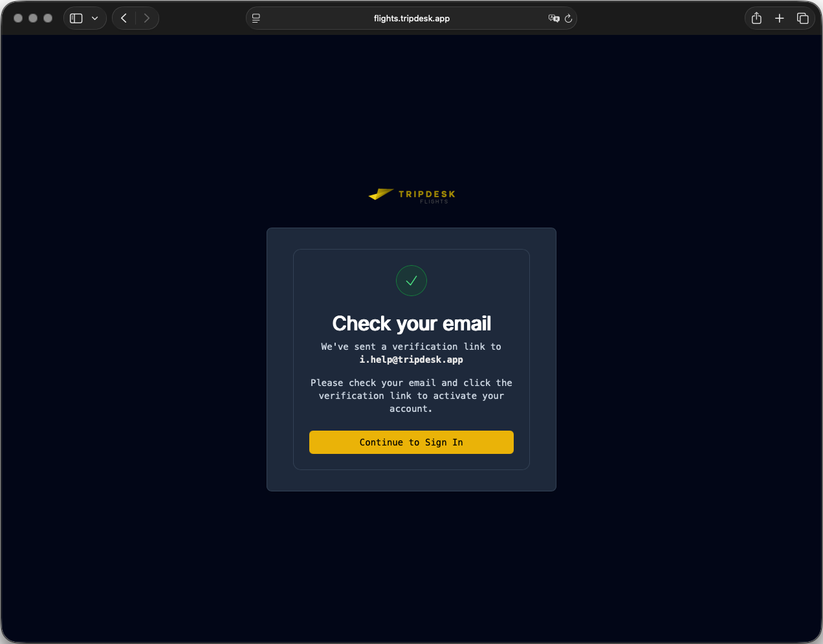Open the sidebar tab group dropdown arrow

(x=95, y=18)
